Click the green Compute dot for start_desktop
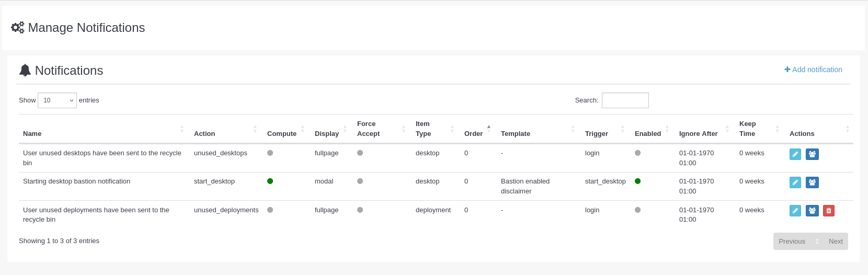This screenshot has width=868, height=275. [x=270, y=181]
